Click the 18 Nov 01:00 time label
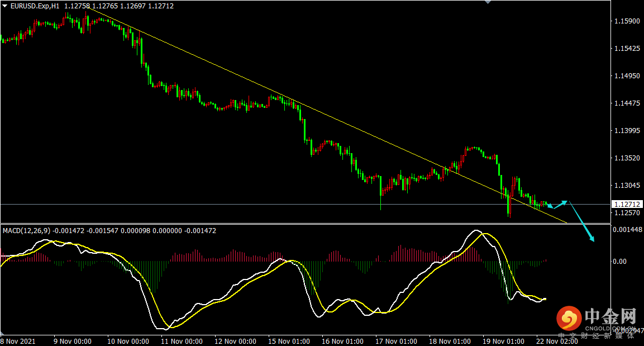The width and height of the screenshot is (644, 346). (x=450, y=342)
